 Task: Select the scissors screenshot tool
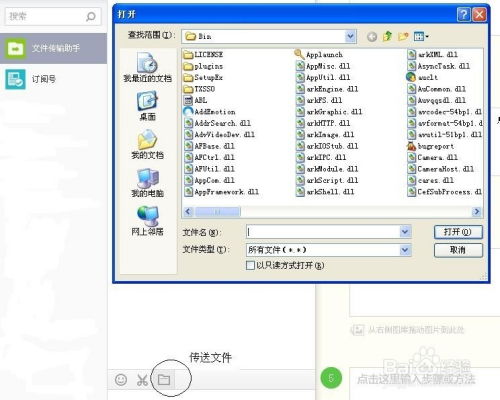(x=142, y=380)
